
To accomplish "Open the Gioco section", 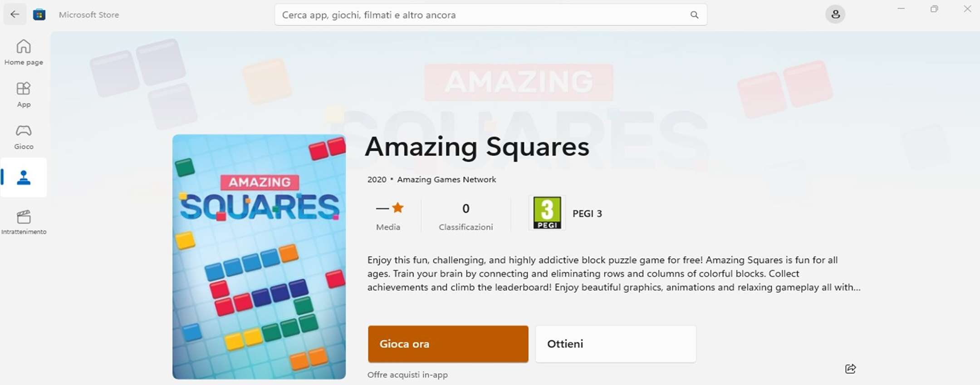I will (x=23, y=136).
